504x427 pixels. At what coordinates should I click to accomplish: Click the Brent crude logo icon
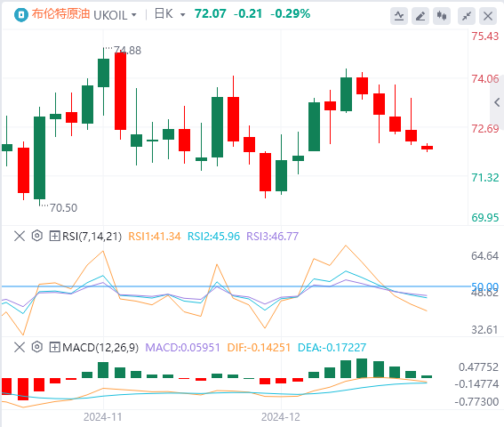click(21, 15)
